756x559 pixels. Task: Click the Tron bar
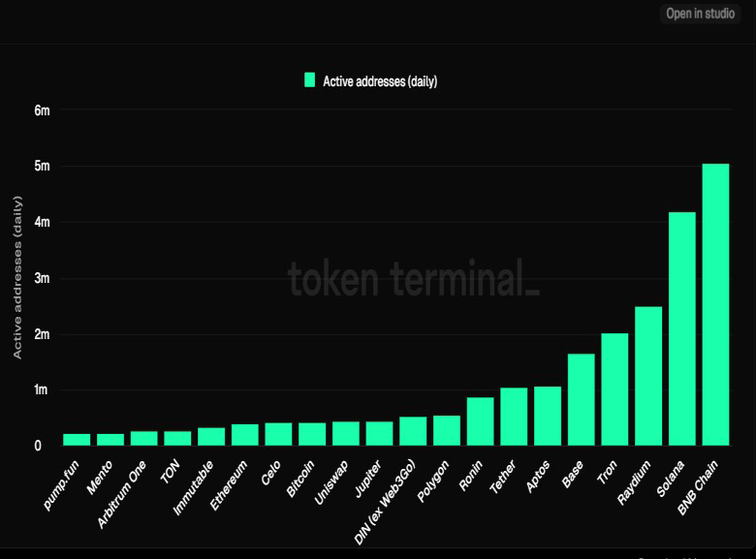coord(614,389)
